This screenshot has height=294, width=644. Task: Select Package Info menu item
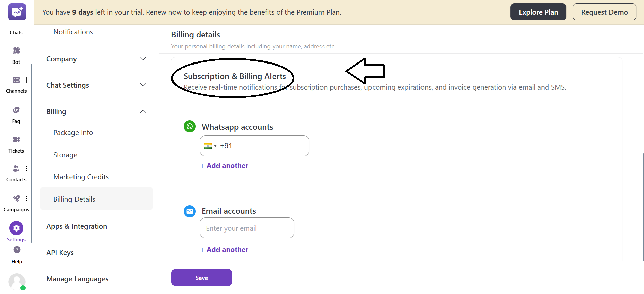pos(73,133)
